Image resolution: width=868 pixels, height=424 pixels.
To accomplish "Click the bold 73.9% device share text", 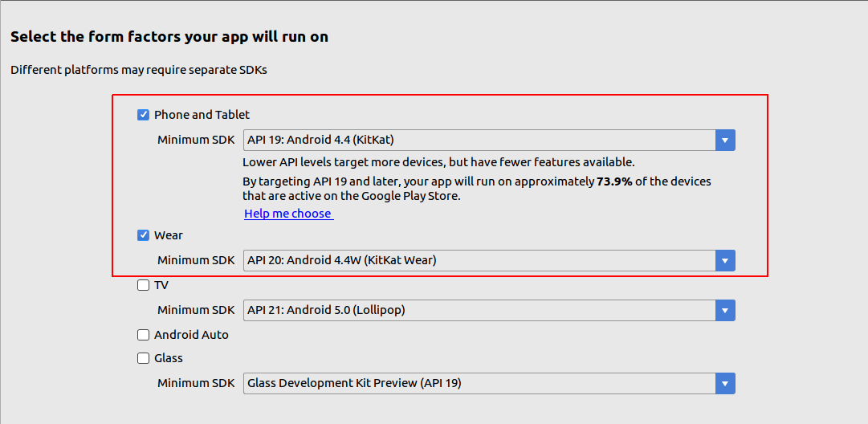I will 613,181.
